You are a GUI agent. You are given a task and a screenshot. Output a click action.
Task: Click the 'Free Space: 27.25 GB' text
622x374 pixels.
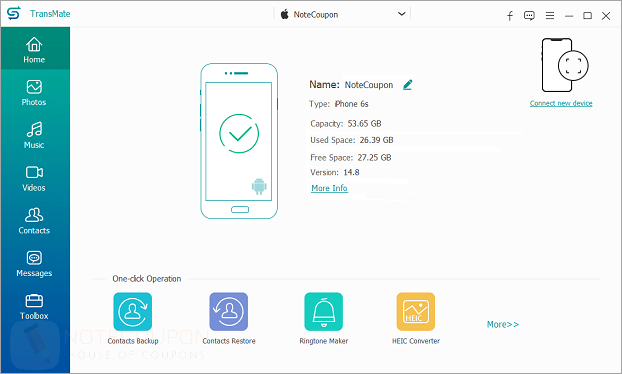pos(351,157)
